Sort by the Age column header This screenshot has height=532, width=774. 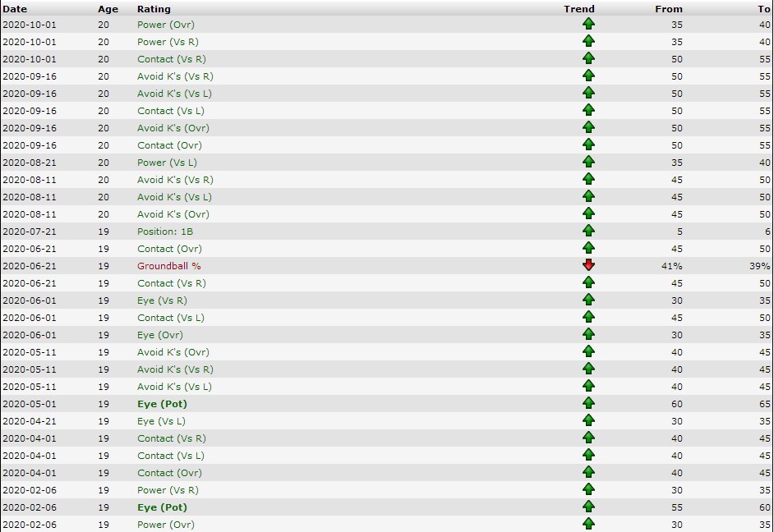108,9
